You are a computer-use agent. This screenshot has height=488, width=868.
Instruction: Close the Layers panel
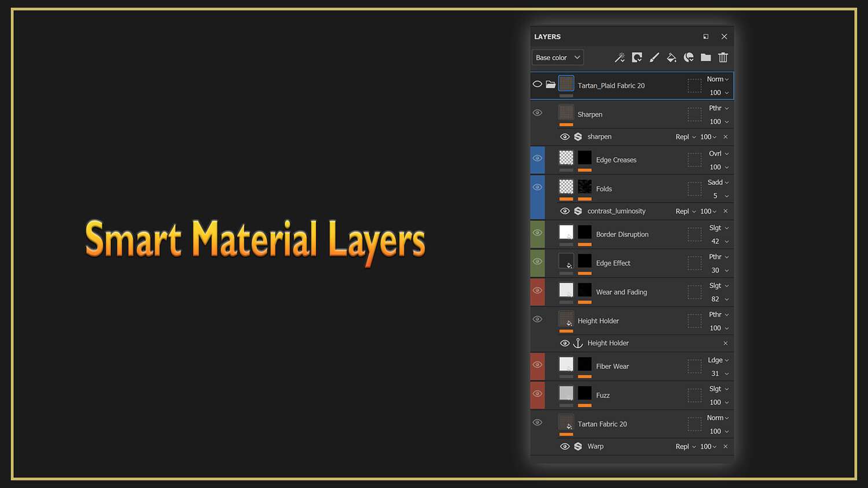[x=724, y=36]
